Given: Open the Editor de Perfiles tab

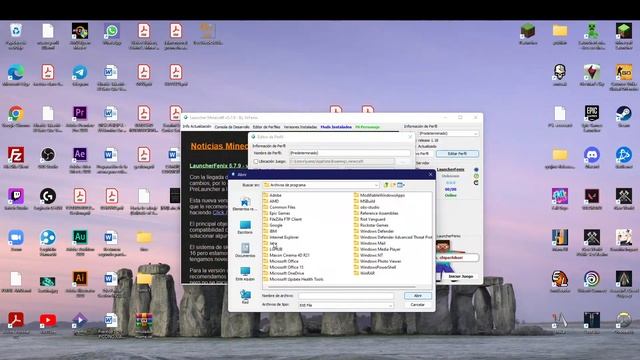Looking at the screenshot, I should pos(267,127).
